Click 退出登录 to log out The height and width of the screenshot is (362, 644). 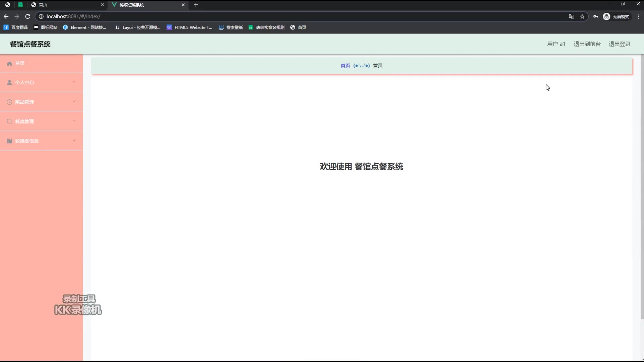620,44
